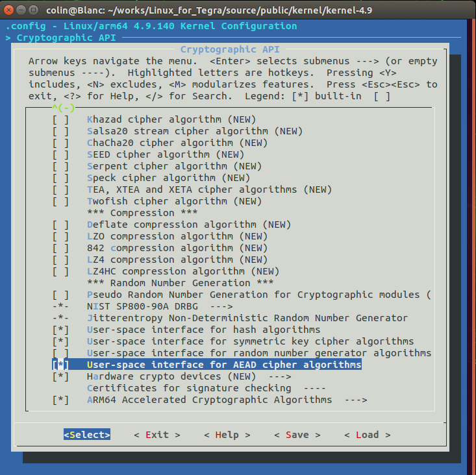Select Jitterentropy Non-Deterministic Random Number Generator row
Image resolution: width=476 pixels, height=475 pixels.
click(230, 318)
